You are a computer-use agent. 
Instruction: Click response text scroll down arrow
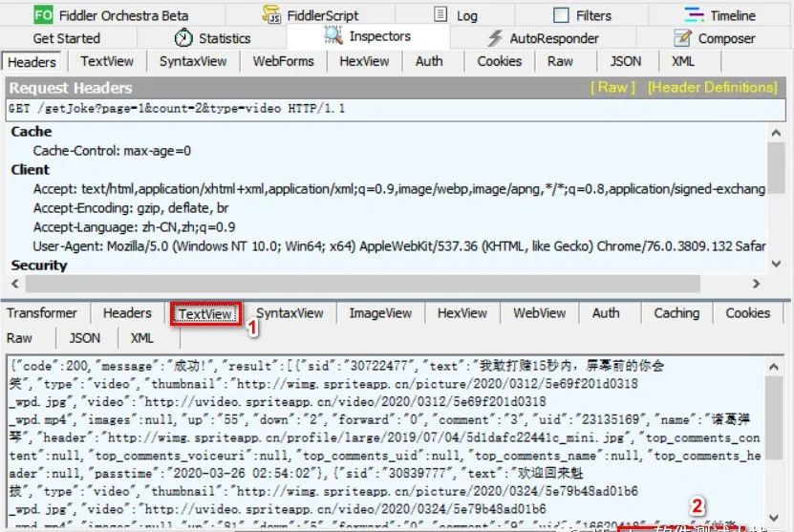(774, 518)
